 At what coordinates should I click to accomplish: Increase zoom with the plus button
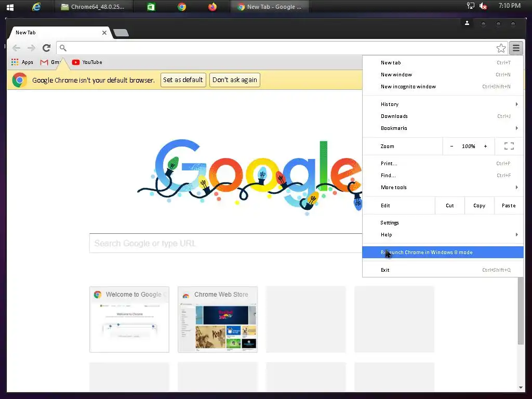pos(486,146)
